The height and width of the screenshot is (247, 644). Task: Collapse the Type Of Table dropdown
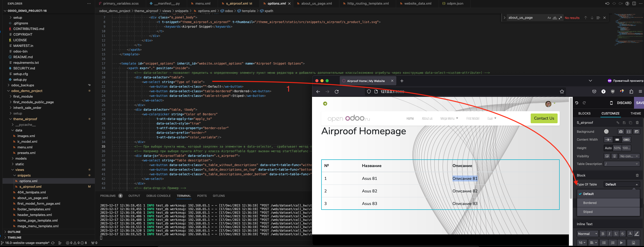[622, 184]
